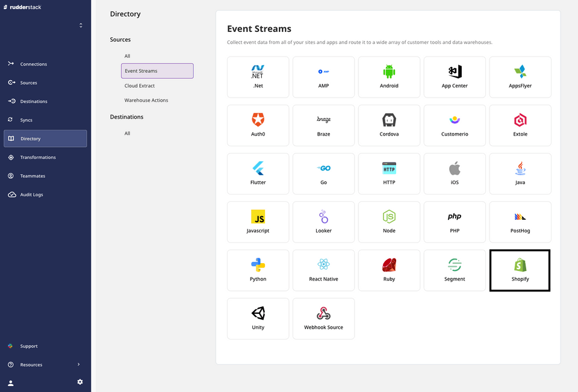The width and height of the screenshot is (578, 392).
Task: Click Support in the sidebar
Action: point(28,346)
